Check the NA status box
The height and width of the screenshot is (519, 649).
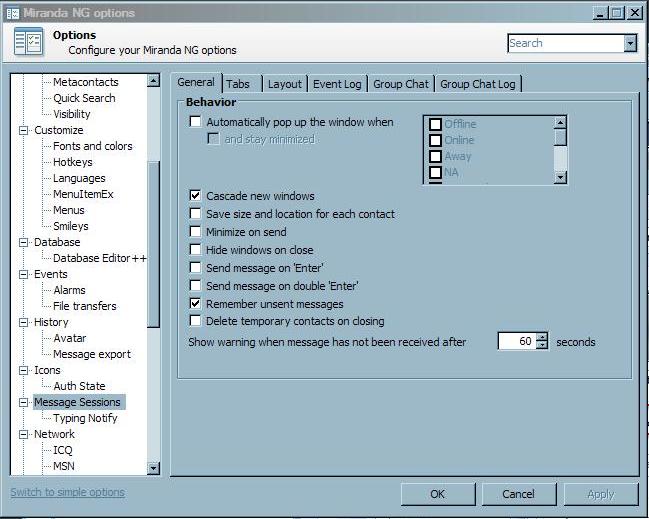coord(435,172)
